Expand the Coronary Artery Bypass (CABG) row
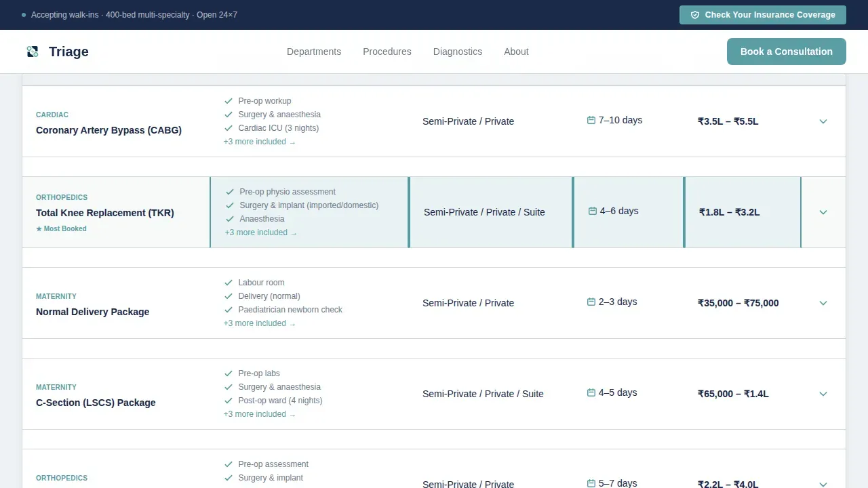Image resolution: width=868 pixels, height=488 pixels. point(823,121)
